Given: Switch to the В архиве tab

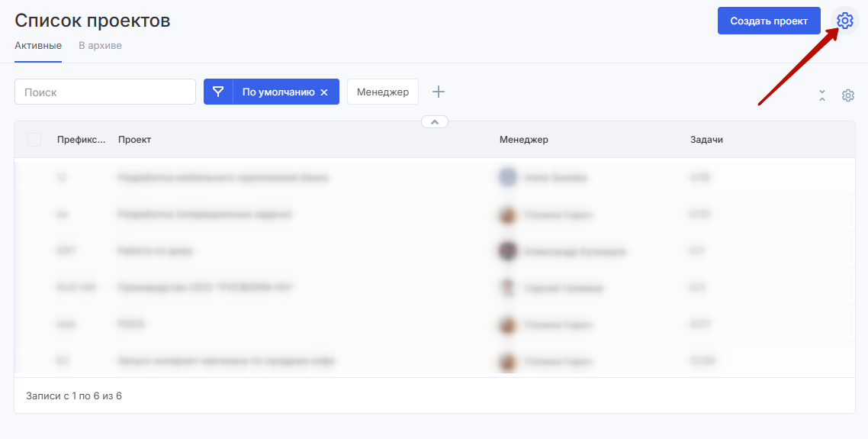Looking at the screenshot, I should click(x=100, y=46).
